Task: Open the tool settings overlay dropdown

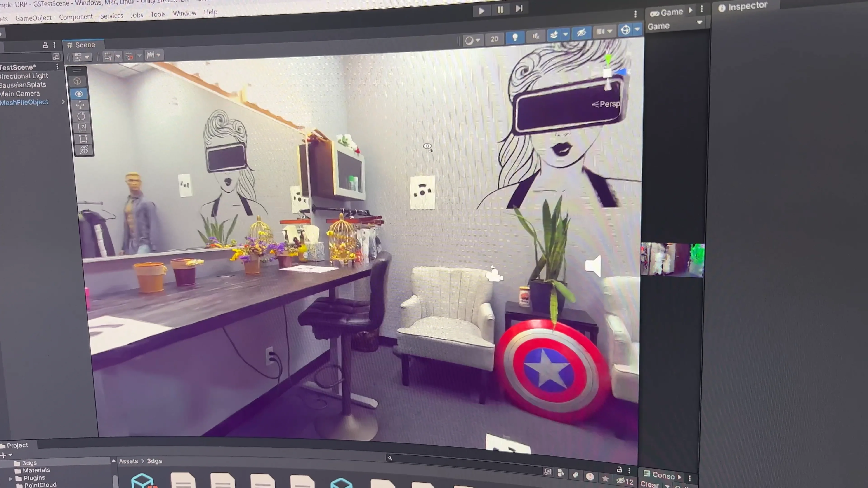Action: 82,57
